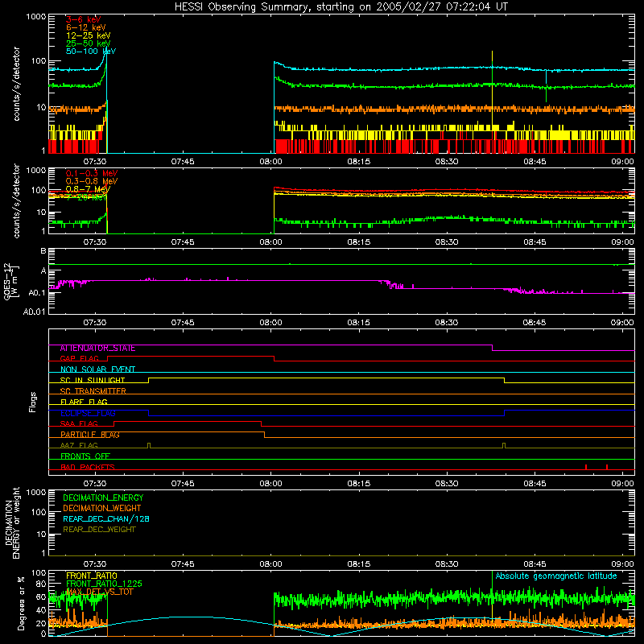Select the SC_TRANSMITTER flag label
The image size is (644, 644).
click(x=93, y=391)
